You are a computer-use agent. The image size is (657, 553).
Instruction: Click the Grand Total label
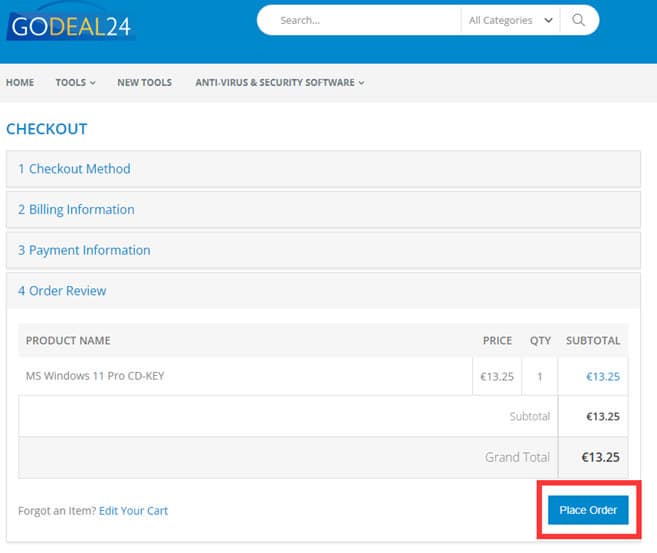517,457
